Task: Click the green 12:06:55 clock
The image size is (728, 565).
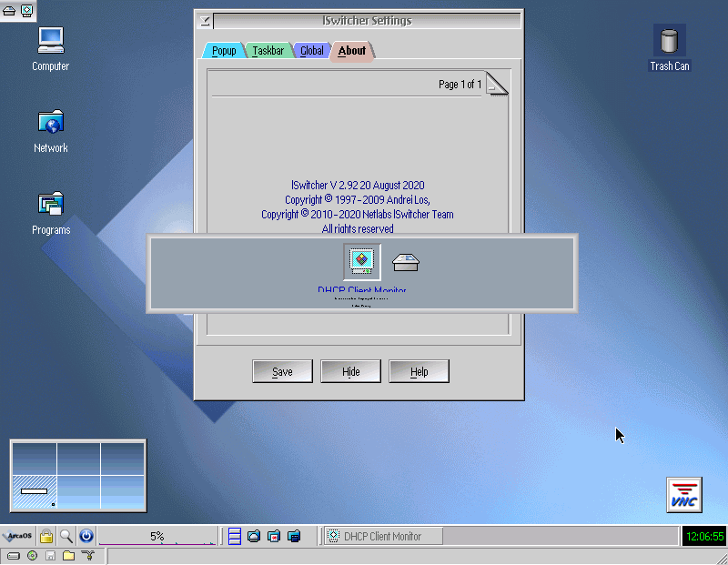Action: pyautogui.click(x=704, y=536)
